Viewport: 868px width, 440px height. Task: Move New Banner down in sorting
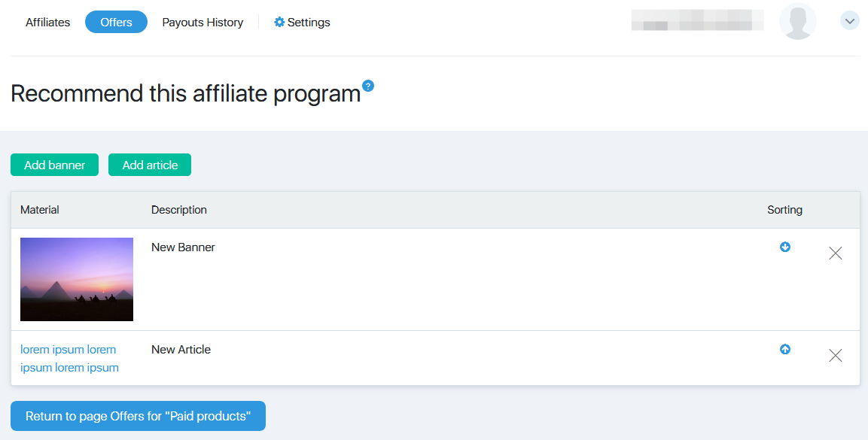point(785,247)
